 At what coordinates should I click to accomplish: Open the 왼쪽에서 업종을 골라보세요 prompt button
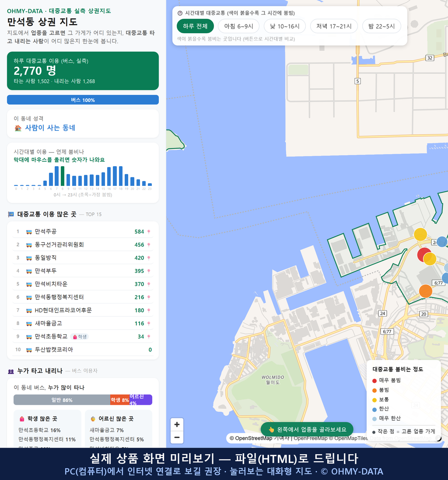click(307, 429)
